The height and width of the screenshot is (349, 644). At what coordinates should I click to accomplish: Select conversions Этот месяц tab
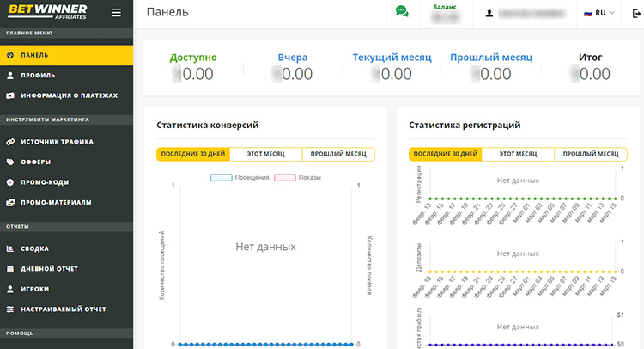(x=265, y=154)
